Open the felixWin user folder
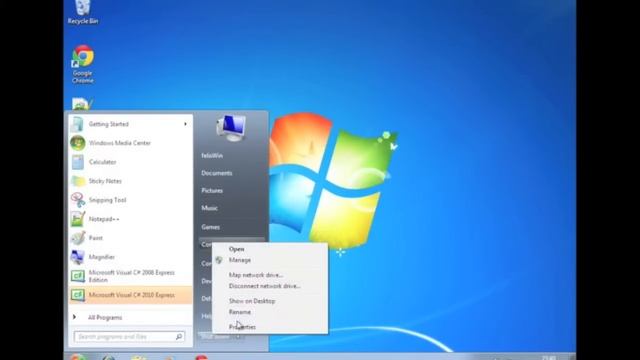Viewport: 640px width, 360px height. tap(212, 156)
